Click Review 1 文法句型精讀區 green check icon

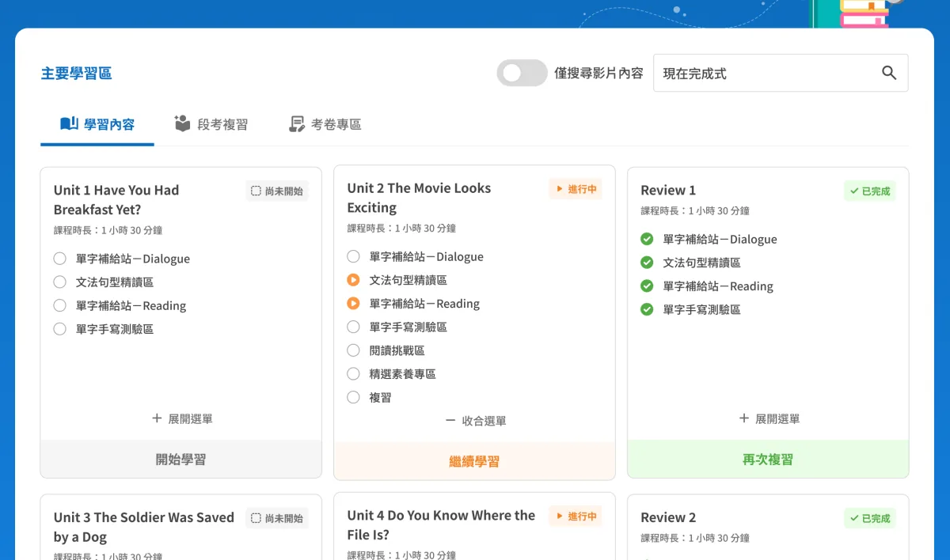(647, 263)
